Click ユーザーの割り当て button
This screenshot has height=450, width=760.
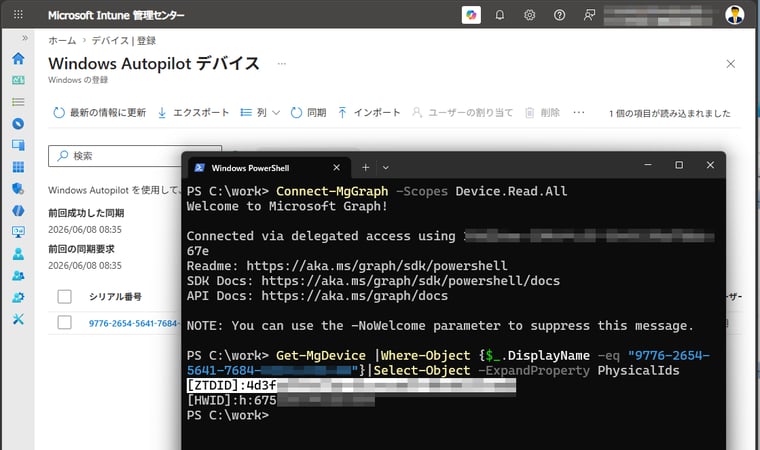click(x=462, y=112)
